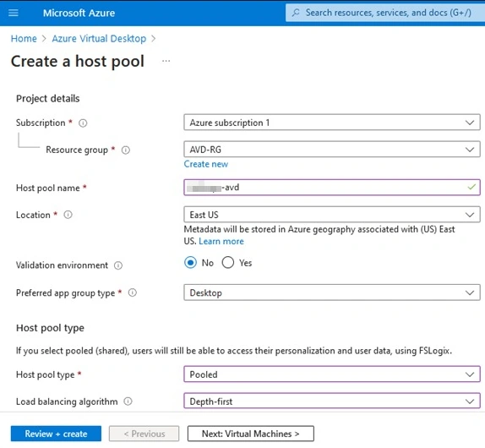This screenshot has height=448, width=485.
Task: Open the ellipsis menu beside page title
Action: (166, 61)
